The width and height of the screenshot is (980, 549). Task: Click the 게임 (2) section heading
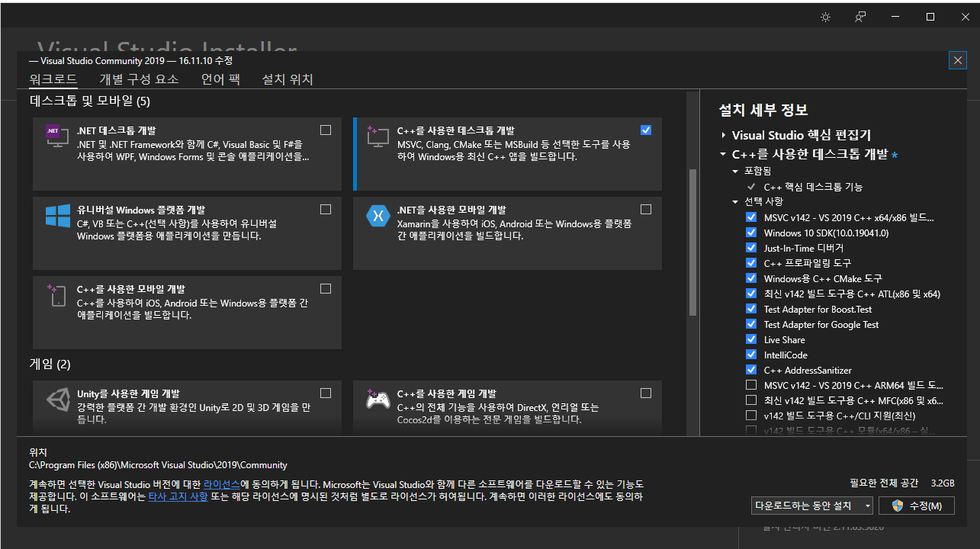tap(50, 364)
